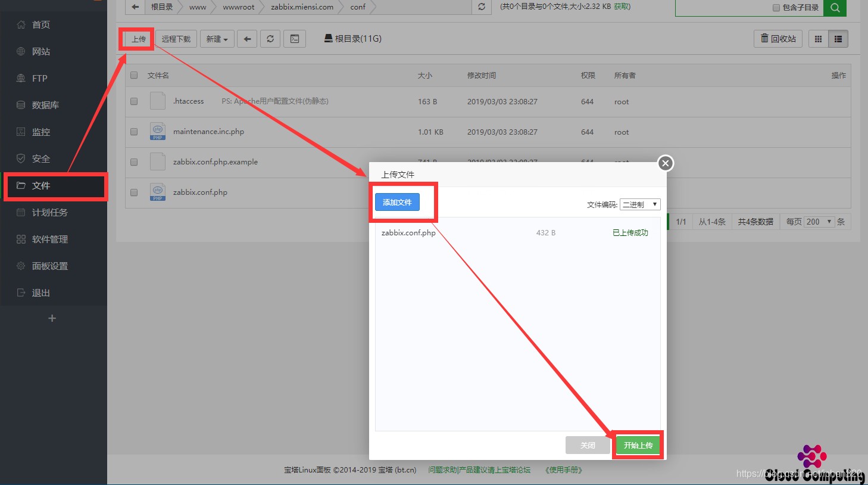Switch to grid icon view
Image resolution: width=868 pixels, height=485 pixels.
pos(818,39)
